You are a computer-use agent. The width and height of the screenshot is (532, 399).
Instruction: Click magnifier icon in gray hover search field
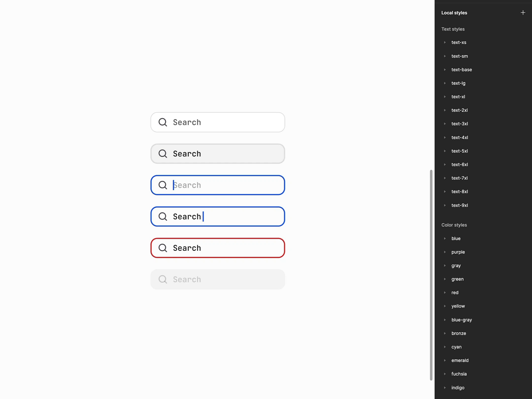[163, 154]
